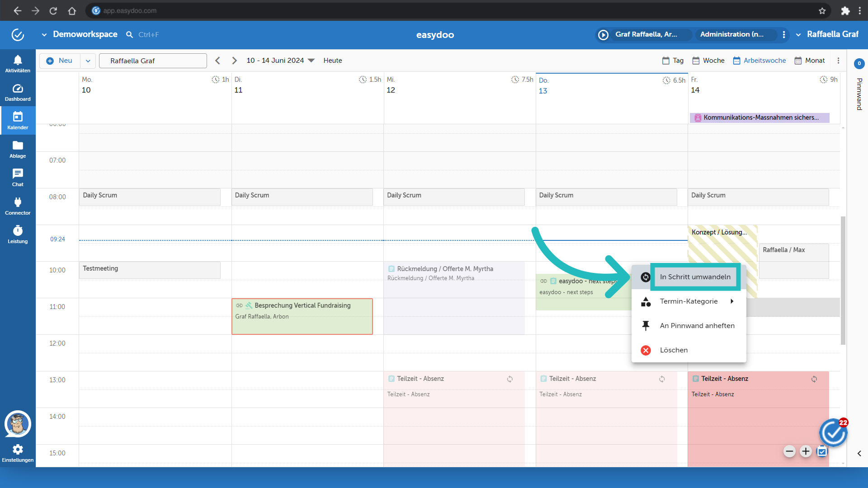868x488 pixels.
Task: Click the Raffaella Graf calendar person field
Action: [x=153, y=61]
